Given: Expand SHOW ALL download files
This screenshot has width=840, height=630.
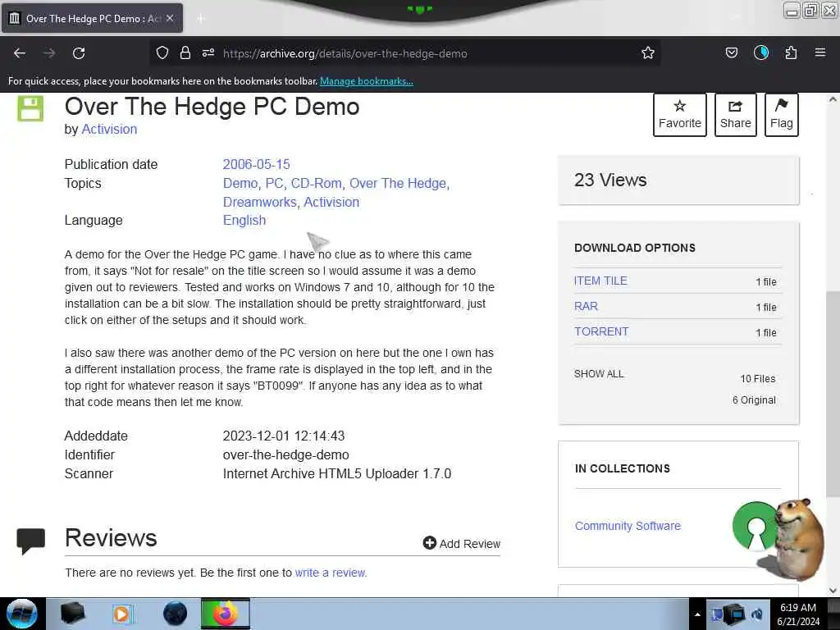Looking at the screenshot, I should coord(599,374).
